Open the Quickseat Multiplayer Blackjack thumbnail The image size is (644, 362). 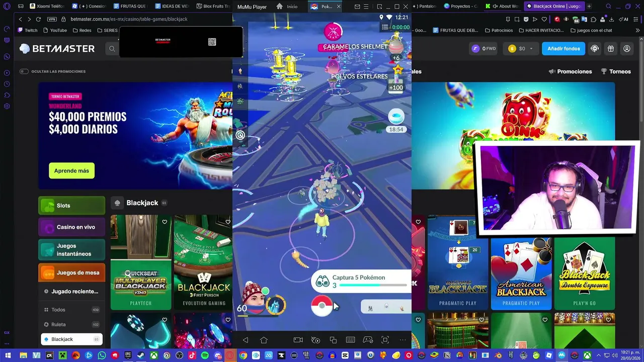[x=141, y=262]
